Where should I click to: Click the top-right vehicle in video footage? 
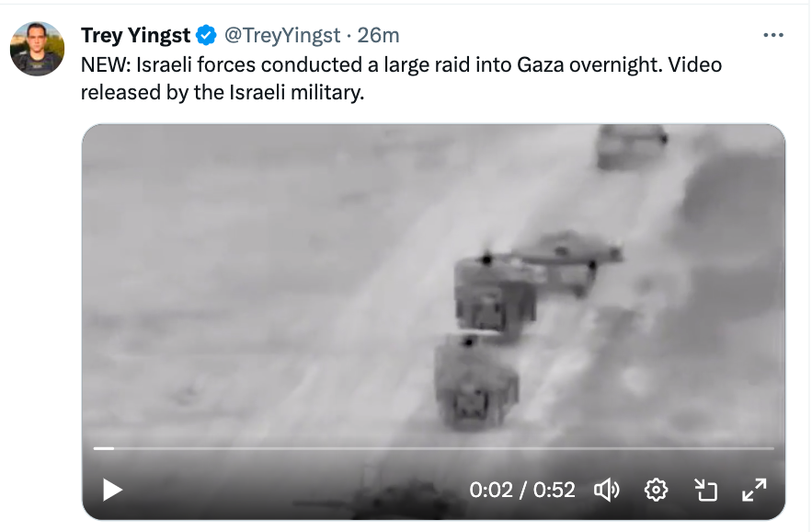point(632,146)
